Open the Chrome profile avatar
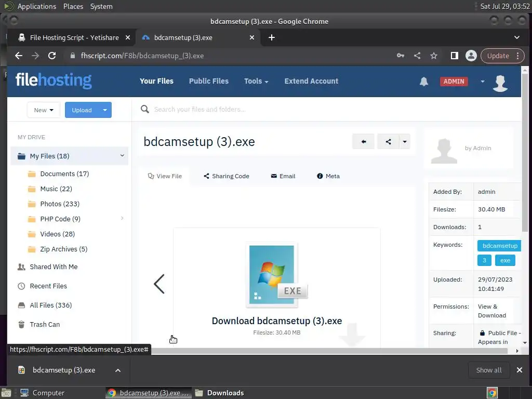532x399 pixels. click(x=471, y=56)
